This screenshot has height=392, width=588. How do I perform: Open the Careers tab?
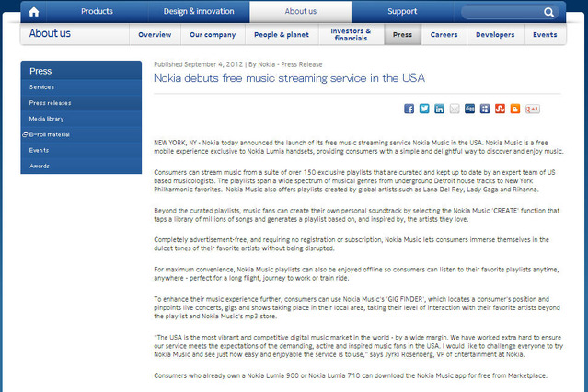(x=444, y=35)
